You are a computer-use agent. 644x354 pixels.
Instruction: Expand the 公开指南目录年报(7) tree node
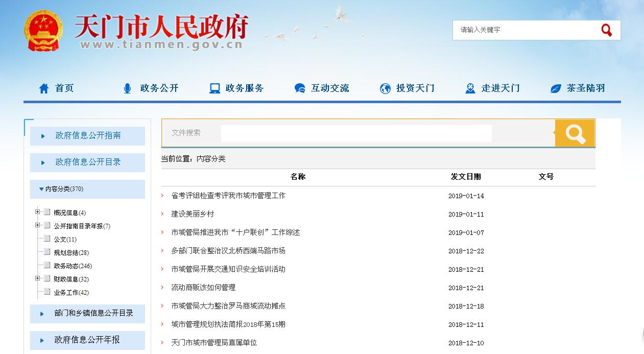(38, 225)
